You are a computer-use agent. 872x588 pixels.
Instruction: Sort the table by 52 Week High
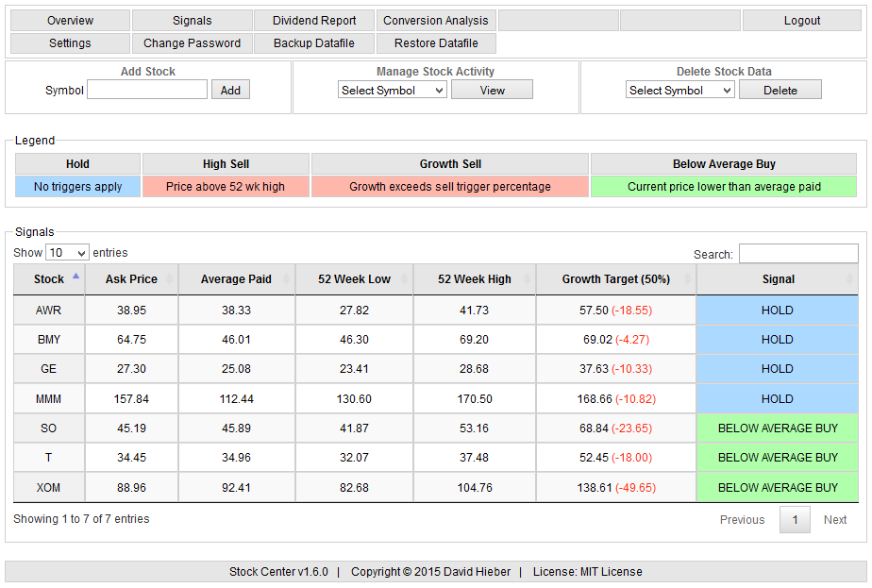(472, 278)
